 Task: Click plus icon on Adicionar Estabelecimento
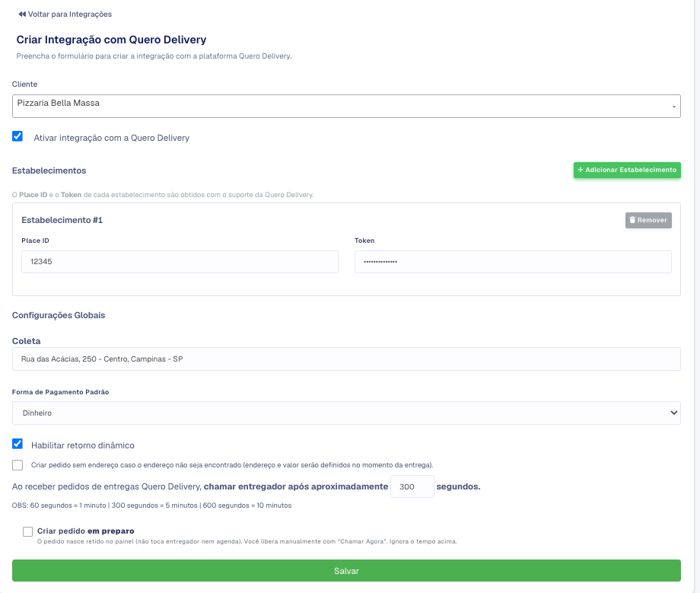click(x=581, y=170)
